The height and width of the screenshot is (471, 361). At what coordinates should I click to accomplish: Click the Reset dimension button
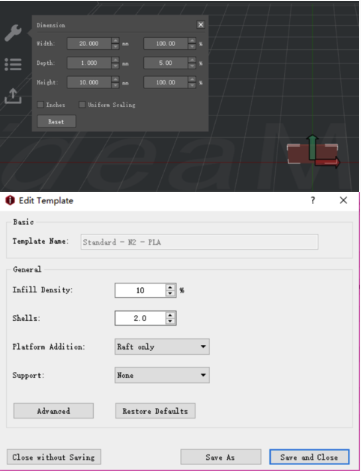56,122
